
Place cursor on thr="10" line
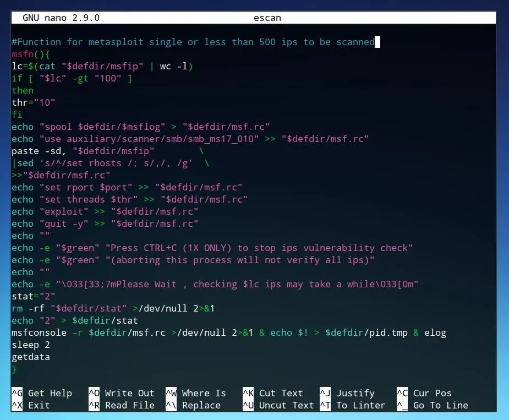click(x=34, y=102)
